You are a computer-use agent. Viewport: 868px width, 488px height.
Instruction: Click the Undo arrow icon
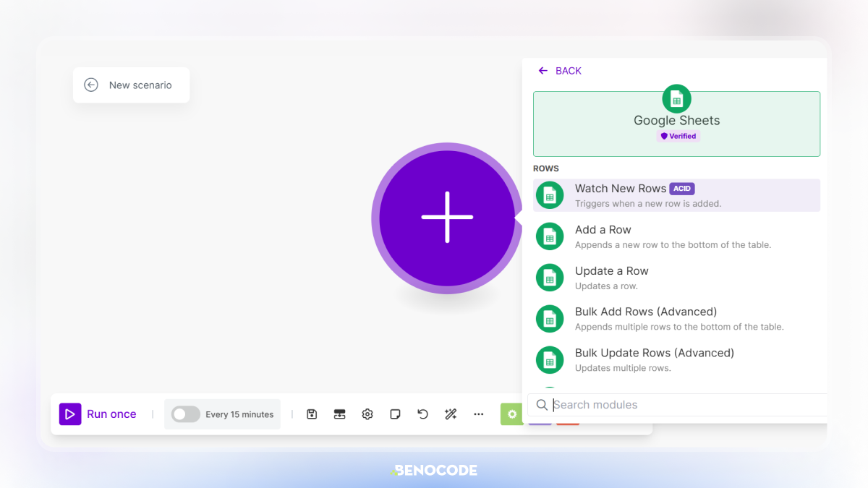click(x=423, y=414)
